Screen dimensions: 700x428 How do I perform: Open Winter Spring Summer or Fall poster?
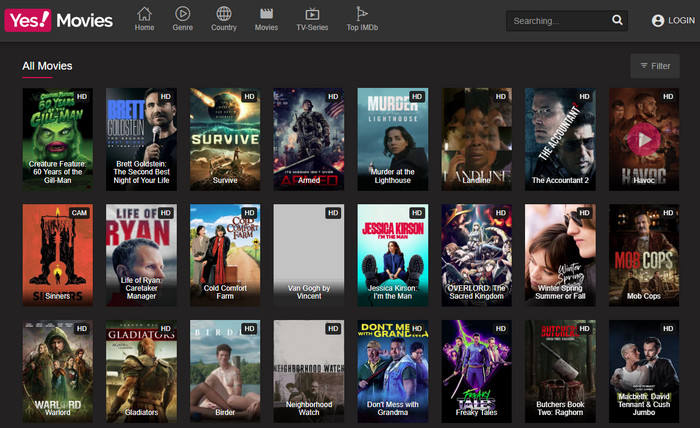[x=560, y=255]
